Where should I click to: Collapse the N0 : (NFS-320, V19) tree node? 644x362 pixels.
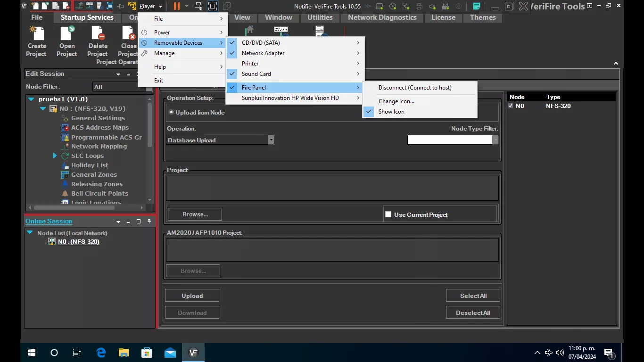(43, 109)
